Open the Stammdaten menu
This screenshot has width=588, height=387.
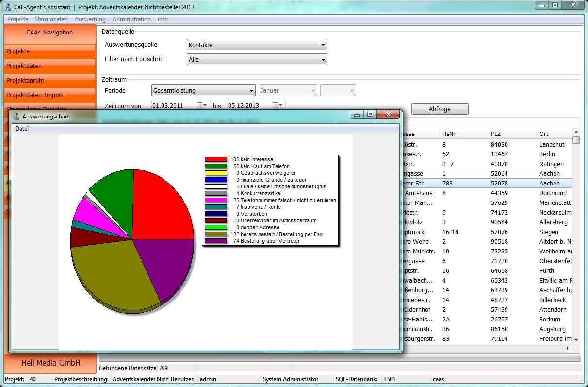pyautogui.click(x=51, y=19)
